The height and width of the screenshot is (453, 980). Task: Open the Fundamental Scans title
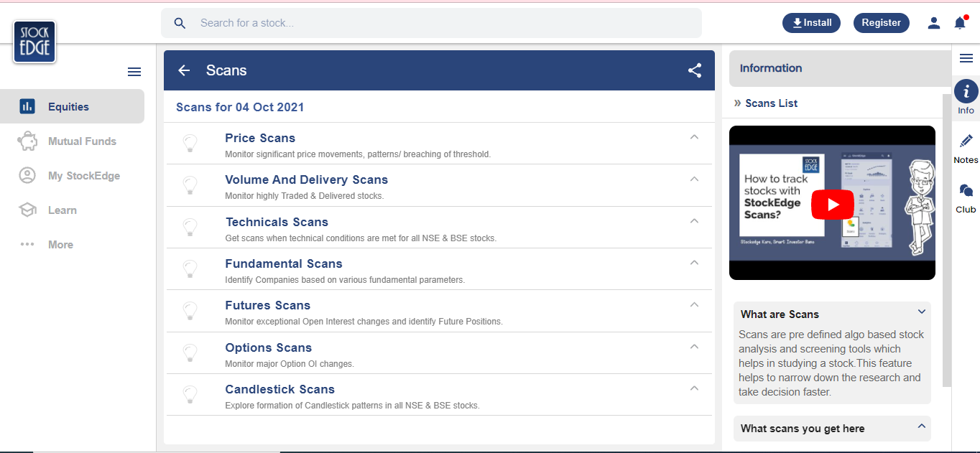(x=284, y=263)
